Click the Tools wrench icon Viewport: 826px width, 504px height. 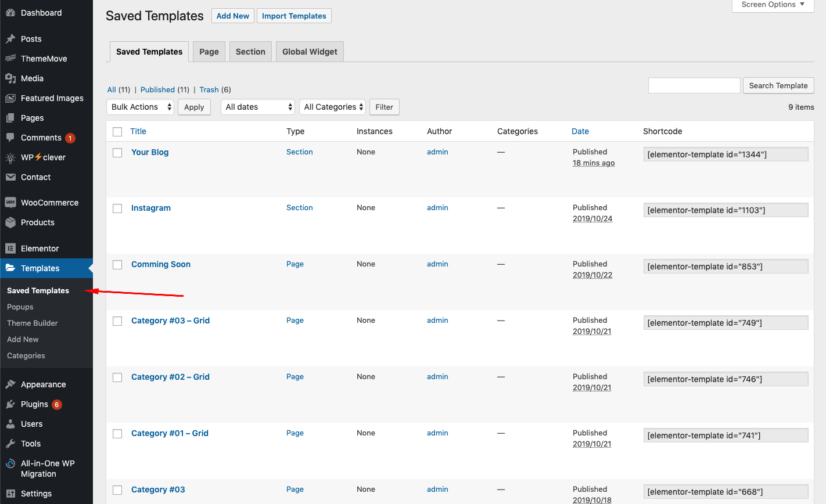tap(10, 444)
